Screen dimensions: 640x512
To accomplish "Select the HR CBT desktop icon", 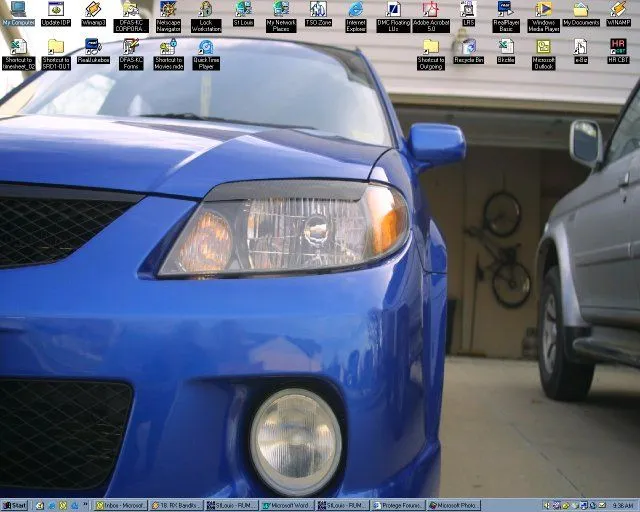I will [618, 47].
